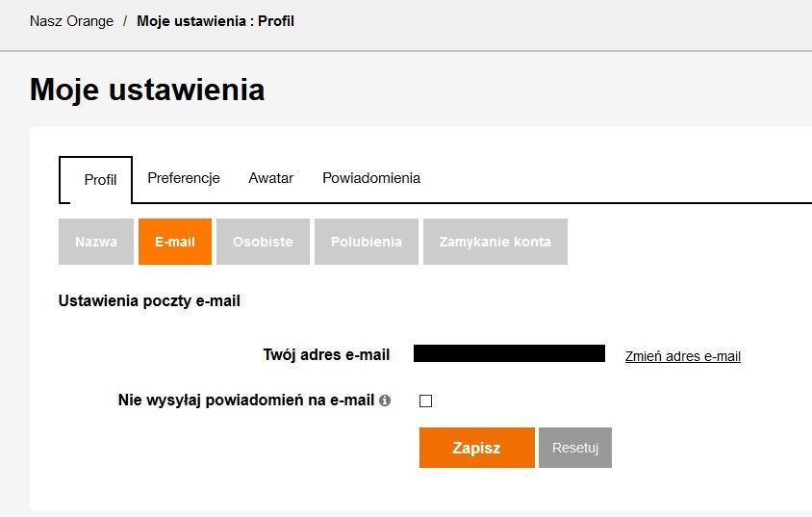Click the 'Twój adres e-mail' label
The width and height of the screenshot is (812, 517).
[x=326, y=354]
